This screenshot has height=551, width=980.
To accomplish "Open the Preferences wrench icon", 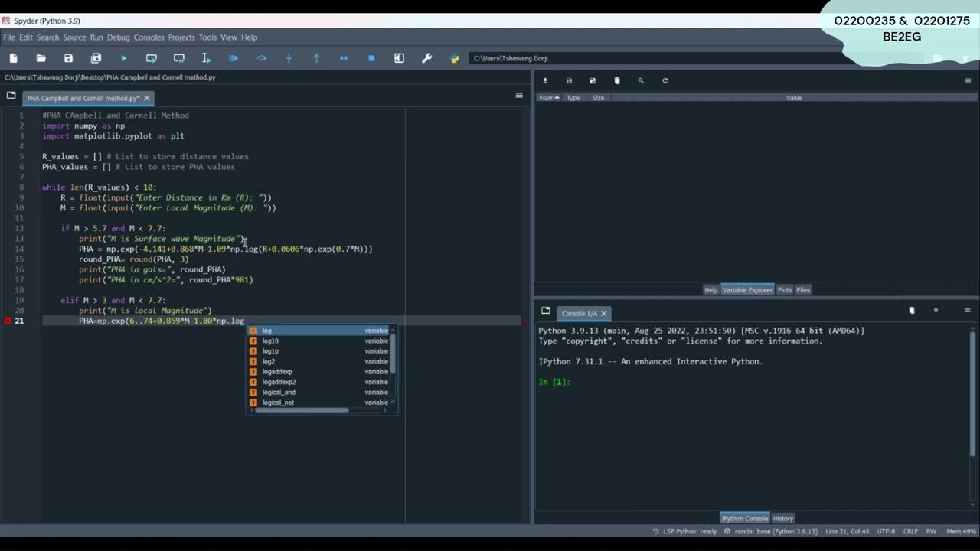I will point(426,58).
